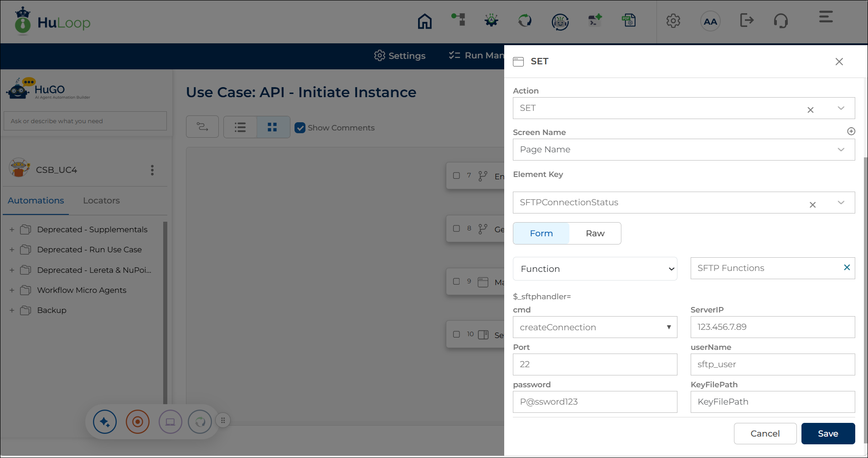This screenshot has width=868, height=458.
Task: Select the Form tab
Action: 541,233
